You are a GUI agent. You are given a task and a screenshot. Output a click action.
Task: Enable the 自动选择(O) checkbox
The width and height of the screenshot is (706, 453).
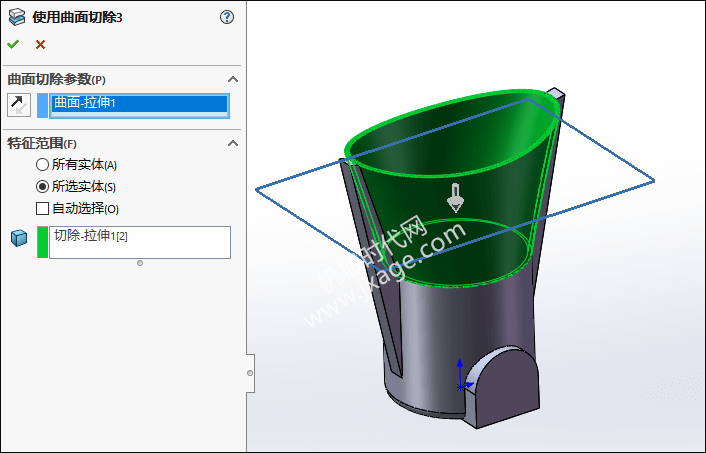(42, 208)
